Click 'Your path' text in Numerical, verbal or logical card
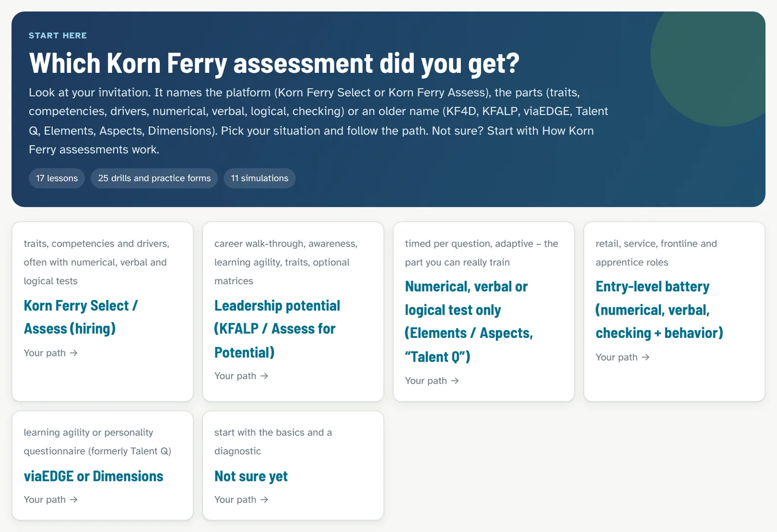The width and height of the screenshot is (777, 532). coord(426,381)
